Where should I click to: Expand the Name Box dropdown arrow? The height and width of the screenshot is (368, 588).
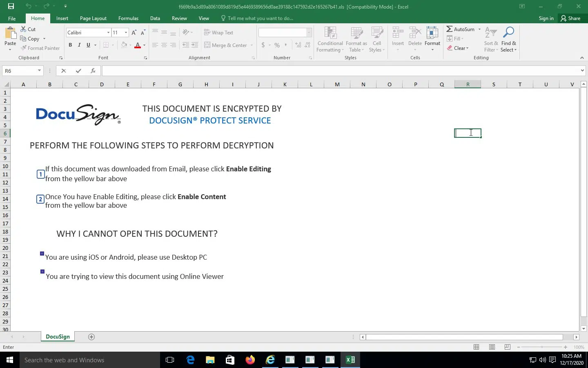[39, 71]
